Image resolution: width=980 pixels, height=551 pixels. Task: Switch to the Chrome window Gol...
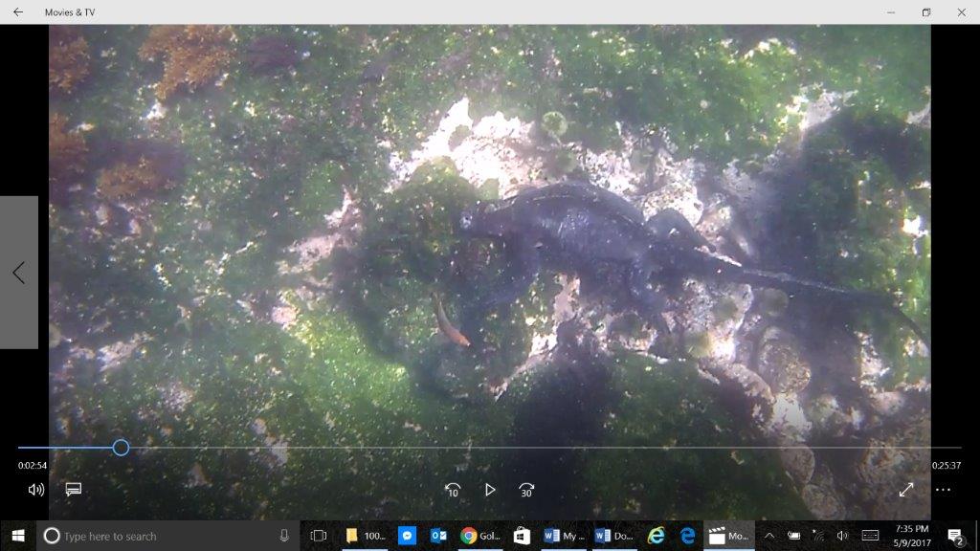[480, 536]
